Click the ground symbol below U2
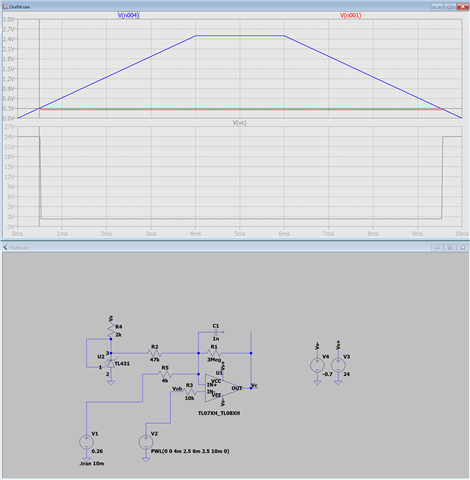This screenshot has height=480, width=470. [111, 383]
